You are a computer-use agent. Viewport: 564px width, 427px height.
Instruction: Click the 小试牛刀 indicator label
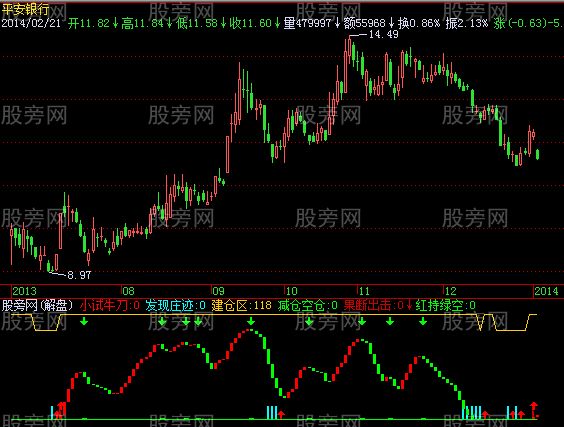coord(103,306)
